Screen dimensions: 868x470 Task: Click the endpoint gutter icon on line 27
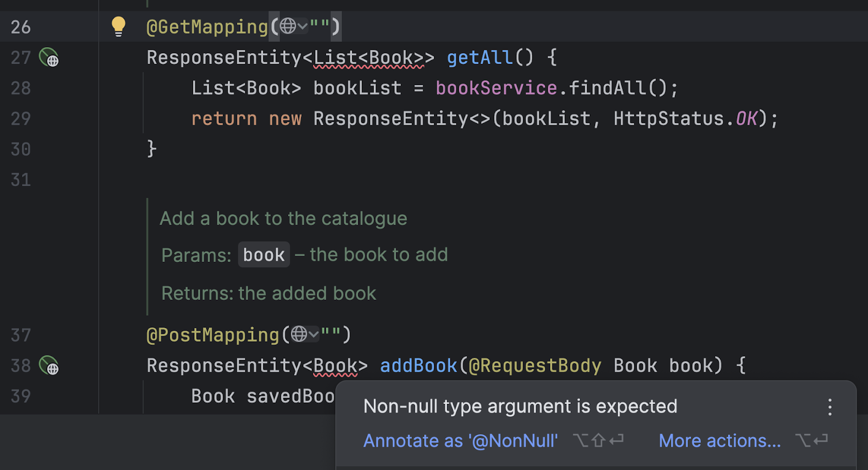pyautogui.click(x=49, y=57)
